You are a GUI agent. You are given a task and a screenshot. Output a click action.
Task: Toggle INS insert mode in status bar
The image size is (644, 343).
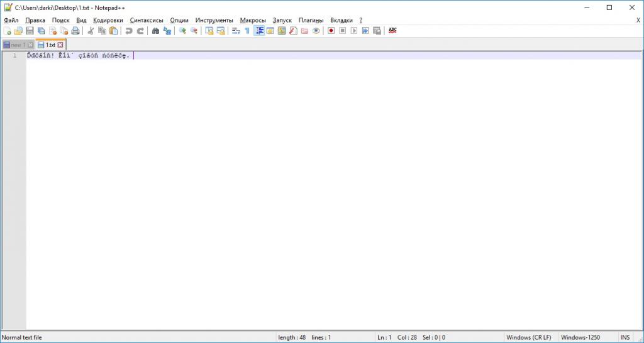pos(625,338)
